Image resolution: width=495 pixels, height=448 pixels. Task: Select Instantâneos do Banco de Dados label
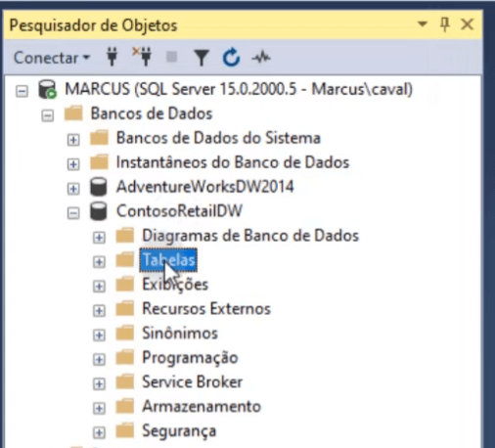233,162
